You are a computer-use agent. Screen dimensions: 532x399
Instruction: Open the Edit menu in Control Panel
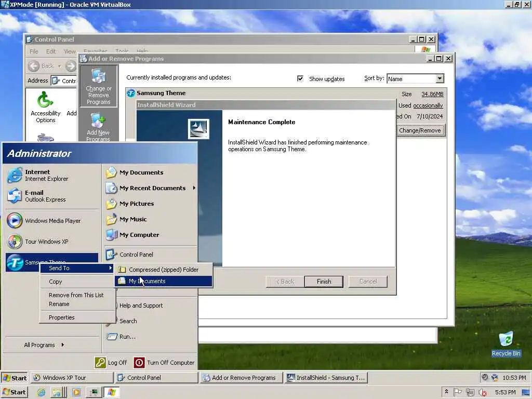click(51, 51)
